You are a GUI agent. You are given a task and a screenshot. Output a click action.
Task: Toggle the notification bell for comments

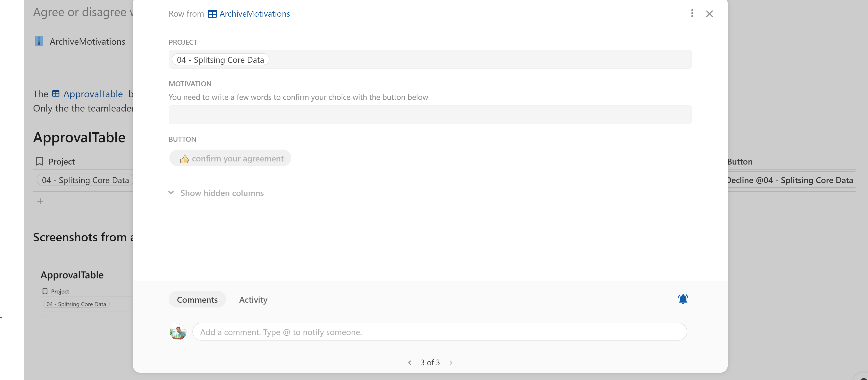coord(683,299)
